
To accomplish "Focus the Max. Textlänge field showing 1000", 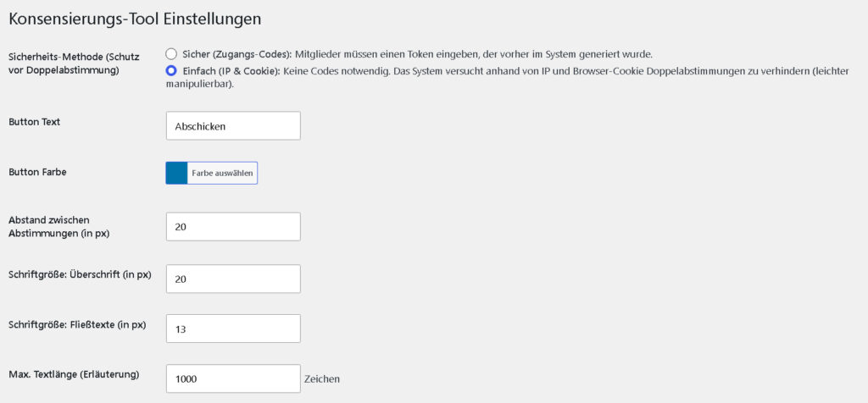I will pyautogui.click(x=233, y=378).
